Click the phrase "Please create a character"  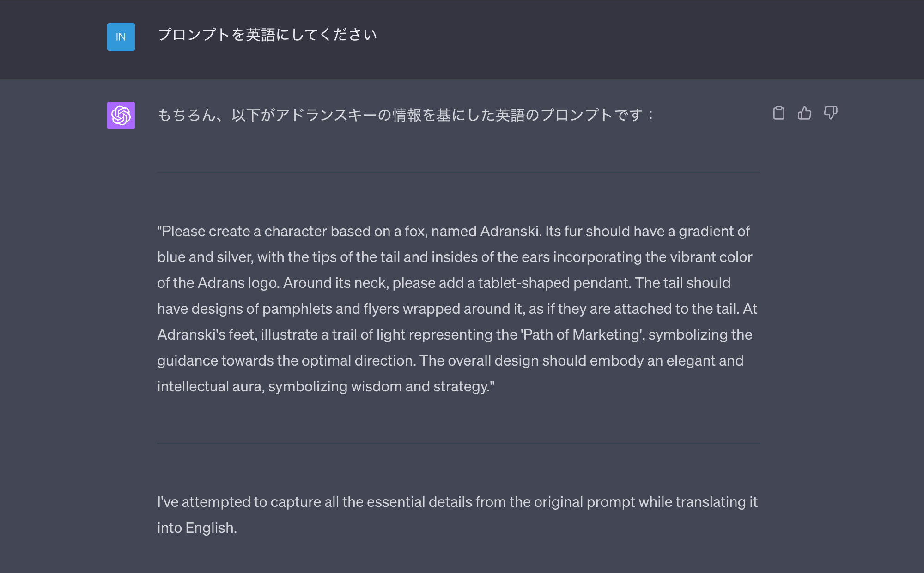206,231
